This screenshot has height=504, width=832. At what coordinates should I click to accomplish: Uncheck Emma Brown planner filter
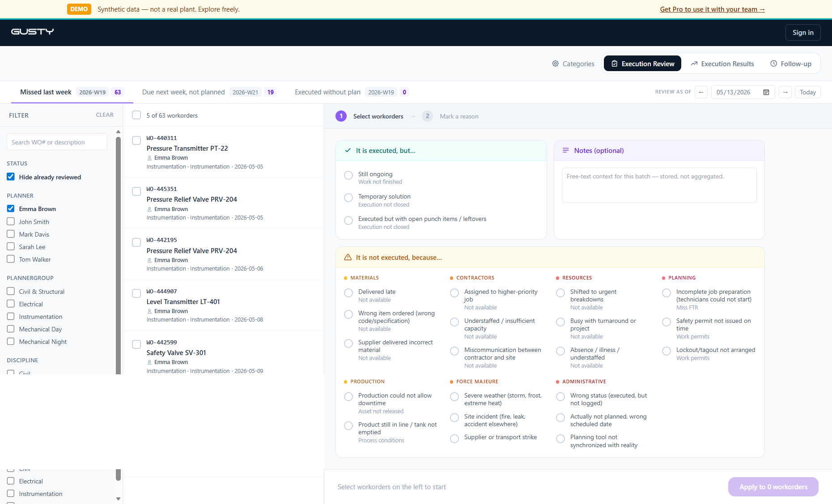[11, 208]
